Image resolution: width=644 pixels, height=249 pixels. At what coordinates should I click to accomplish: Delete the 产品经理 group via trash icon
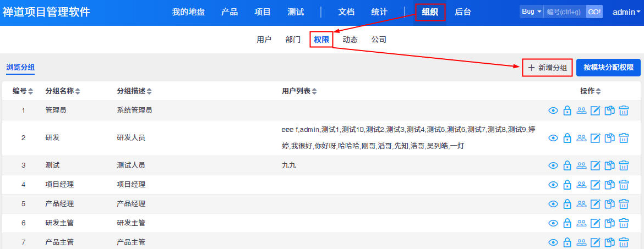click(x=624, y=204)
